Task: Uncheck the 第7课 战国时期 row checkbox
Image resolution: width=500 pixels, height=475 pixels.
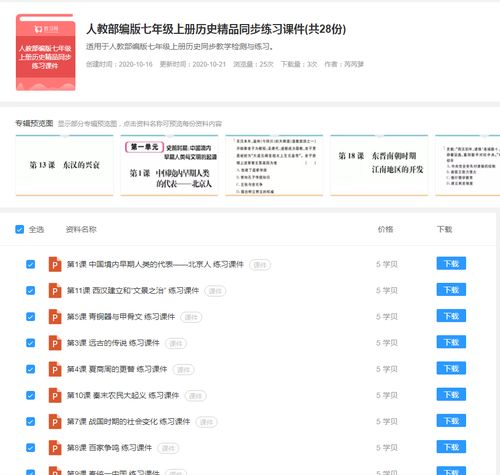Action: coord(30,422)
